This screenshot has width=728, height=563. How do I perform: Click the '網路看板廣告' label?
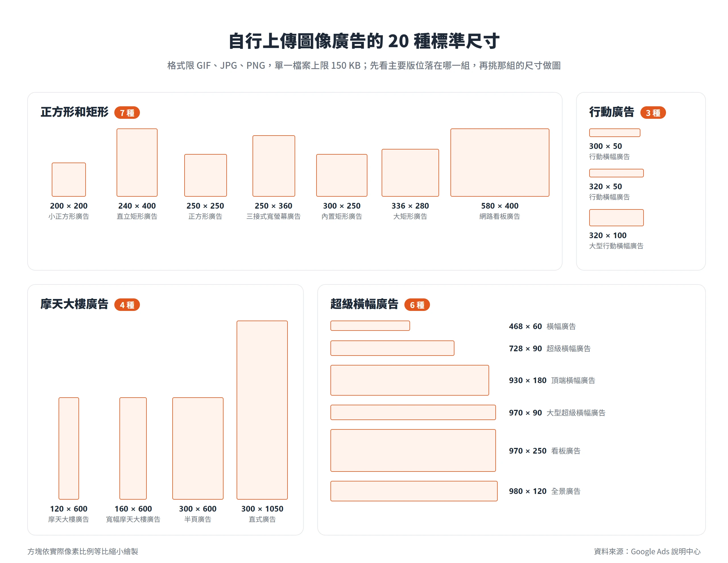coord(500,216)
